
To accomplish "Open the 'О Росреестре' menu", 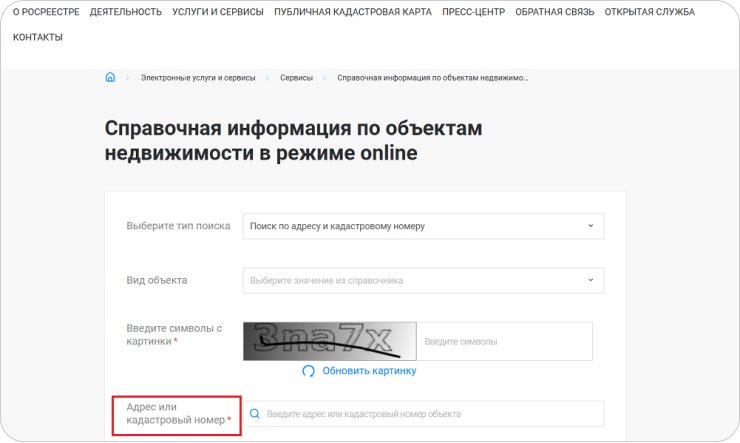I will coord(46,12).
